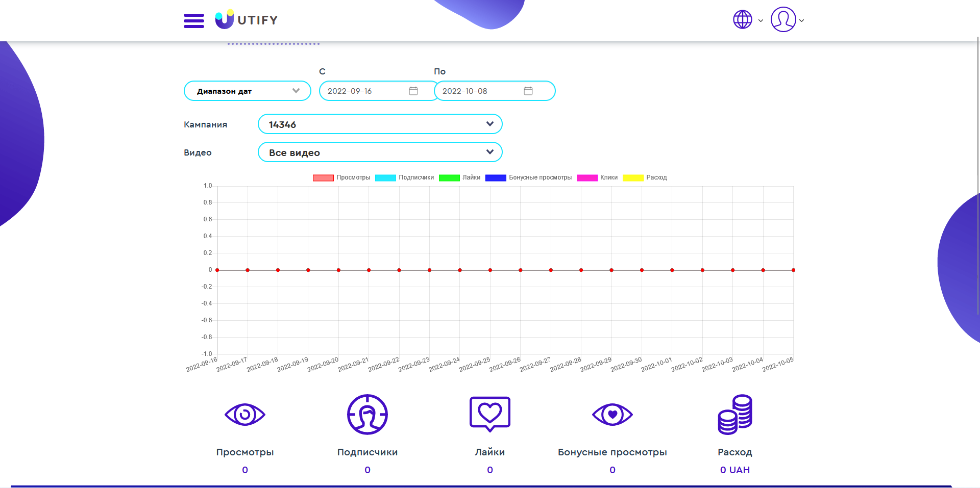Click the 0 UAH spend value
The height and width of the screenshot is (488, 980).
tap(735, 470)
